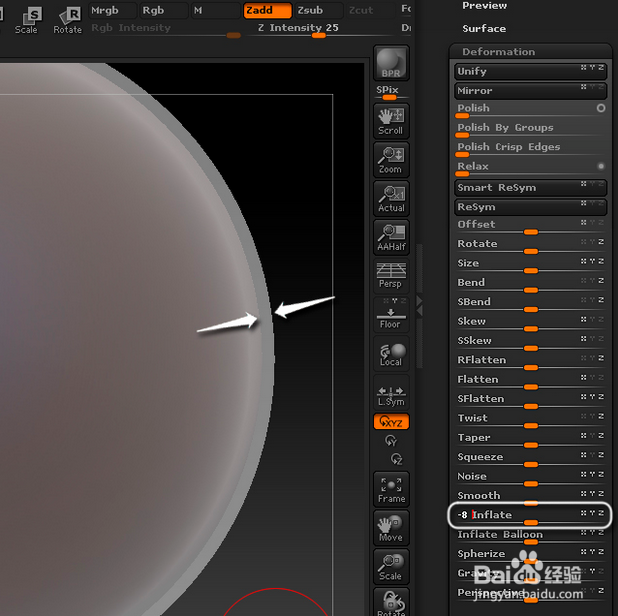Adjust the Taper deformation slider
Viewport: 618px width, 616px height.
tap(531, 439)
